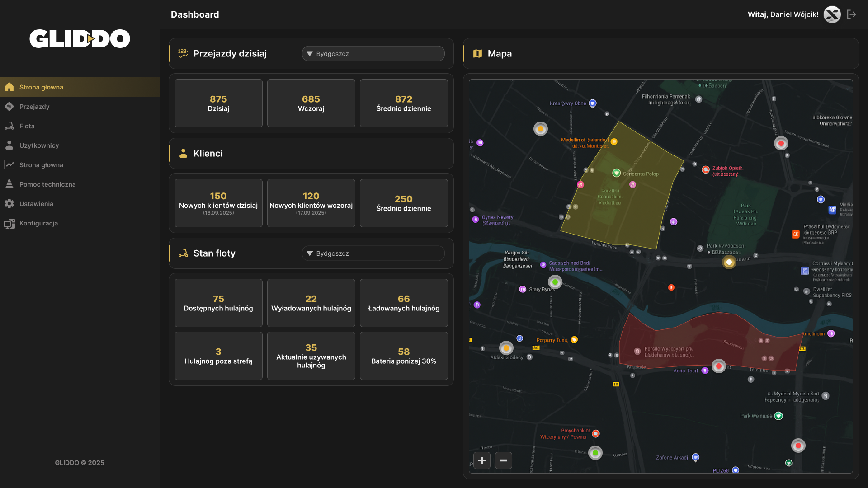Go to Uzytkownicy in the sidebar
This screenshot has height=488, width=868.
[39, 145]
